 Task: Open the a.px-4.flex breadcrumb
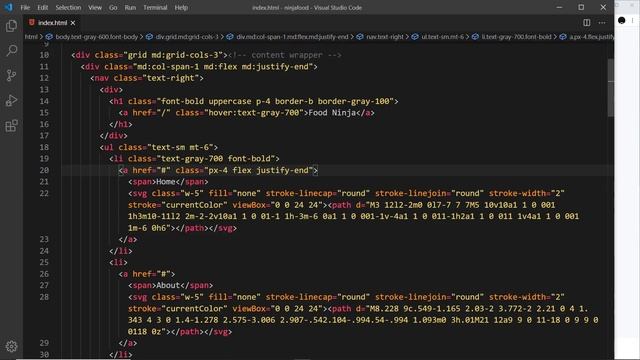[587, 37]
